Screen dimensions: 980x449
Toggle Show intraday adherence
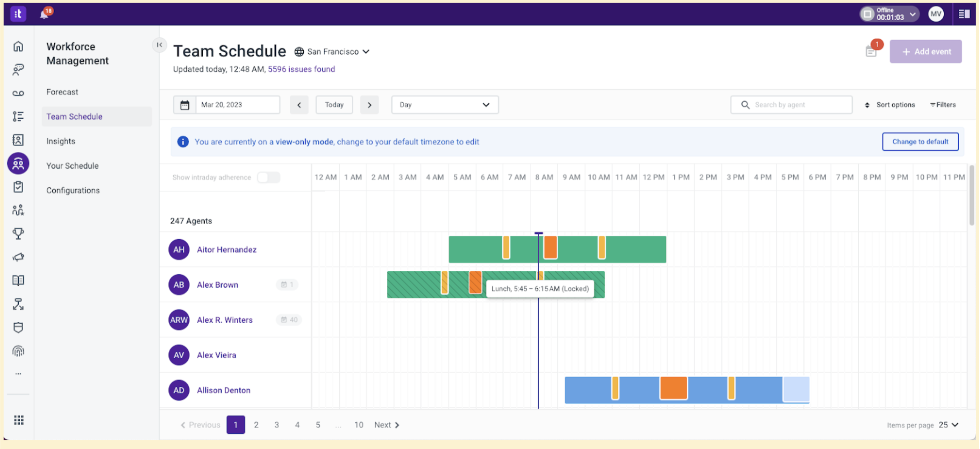[269, 177]
